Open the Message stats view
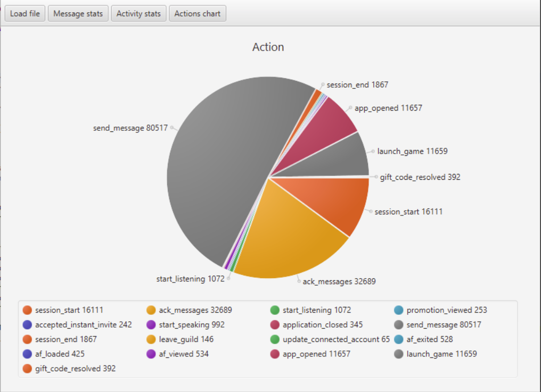The image size is (541, 392). coord(78,13)
